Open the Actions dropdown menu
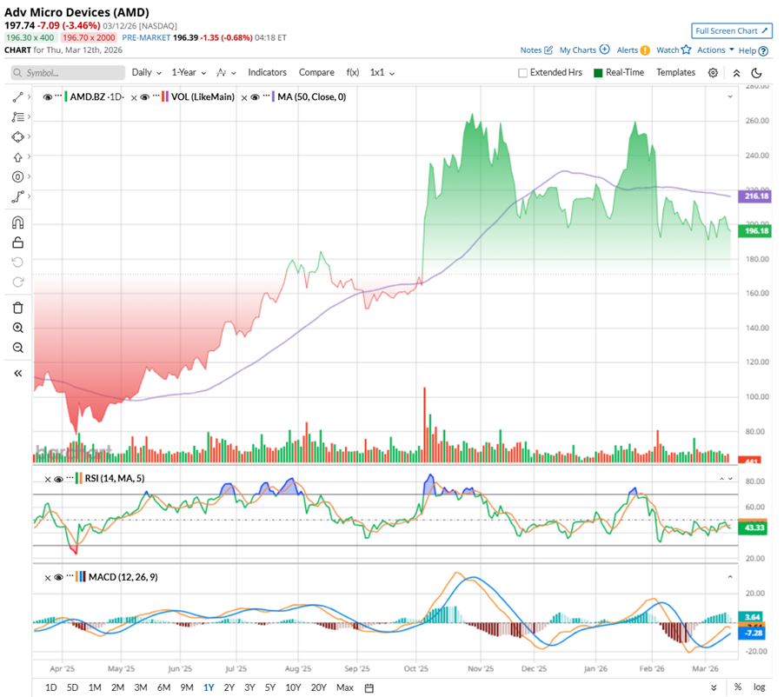784x697 pixels. 715,50
